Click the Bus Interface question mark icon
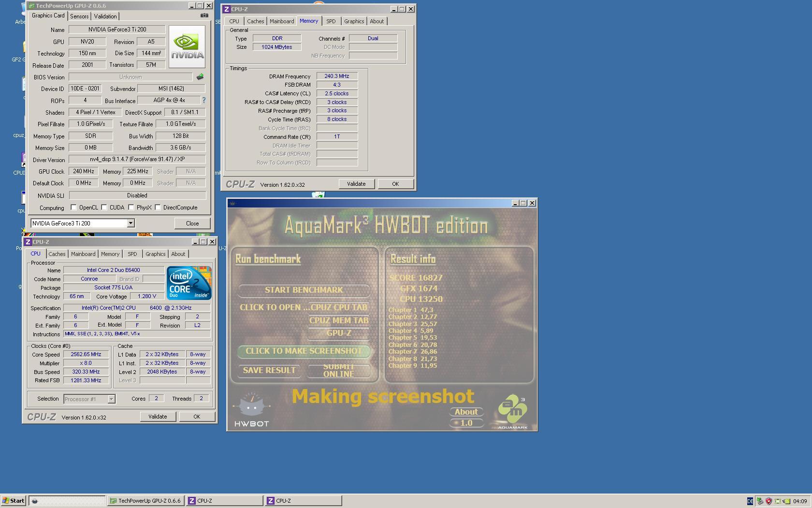 (204, 100)
